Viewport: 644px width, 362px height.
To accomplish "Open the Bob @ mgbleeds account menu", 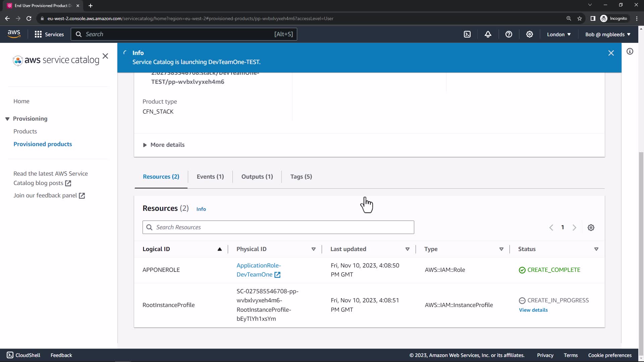I will [608, 34].
